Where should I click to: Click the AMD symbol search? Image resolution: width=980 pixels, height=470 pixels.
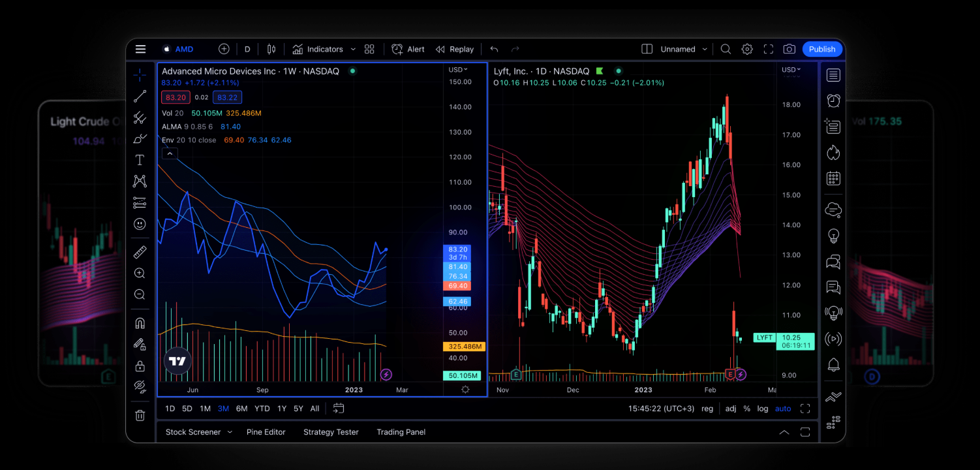click(178, 49)
